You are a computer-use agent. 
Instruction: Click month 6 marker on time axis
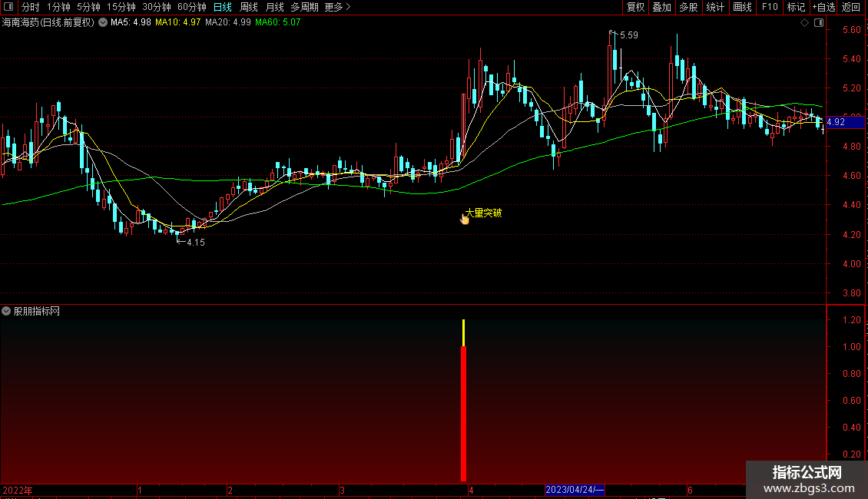(690, 490)
